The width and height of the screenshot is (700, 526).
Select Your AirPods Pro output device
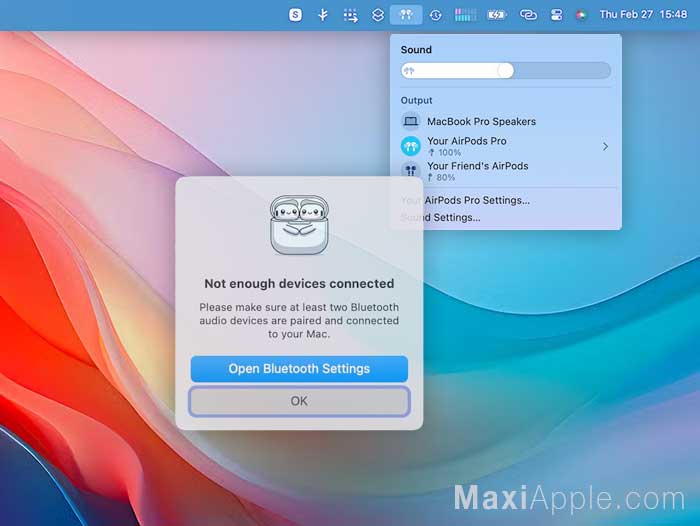click(505, 146)
